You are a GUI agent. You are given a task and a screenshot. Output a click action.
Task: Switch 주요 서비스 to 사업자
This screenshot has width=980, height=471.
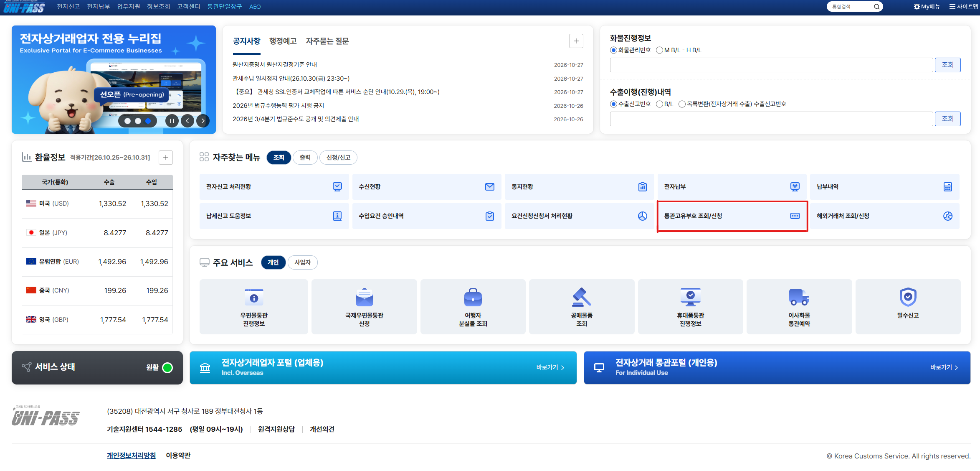(x=303, y=262)
